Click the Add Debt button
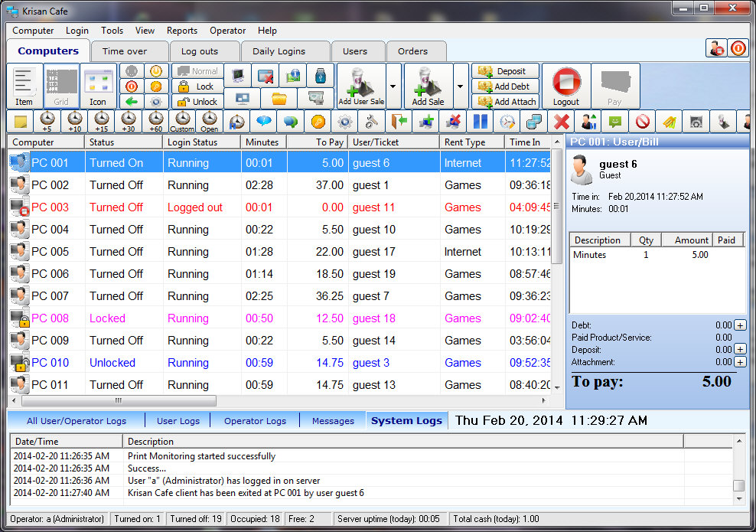Image resolution: width=756 pixels, height=532 pixels. [x=505, y=86]
